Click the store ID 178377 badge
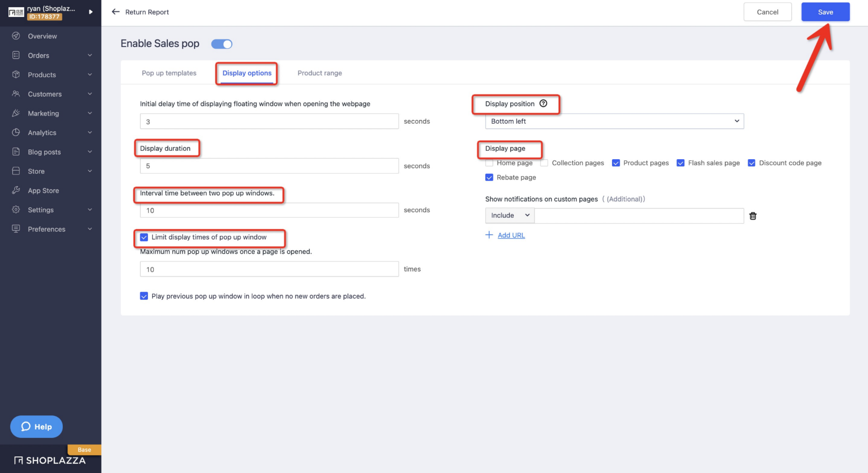Image resolution: width=868 pixels, height=473 pixels. [x=44, y=17]
